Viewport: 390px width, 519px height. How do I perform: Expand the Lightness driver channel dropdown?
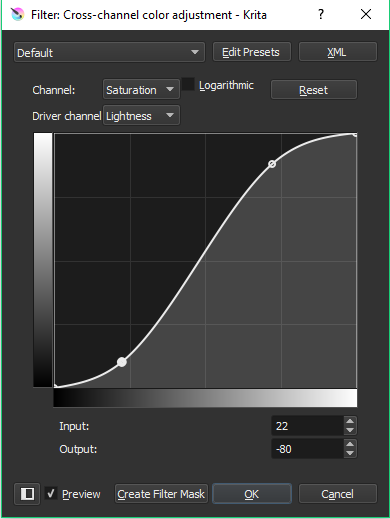(x=141, y=116)
